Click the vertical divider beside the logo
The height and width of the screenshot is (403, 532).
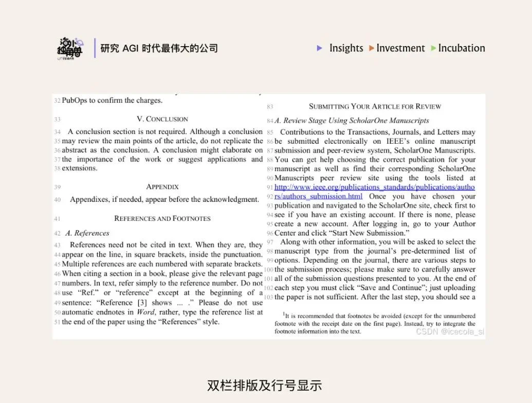pyautogui.click(x=96, y=48)
